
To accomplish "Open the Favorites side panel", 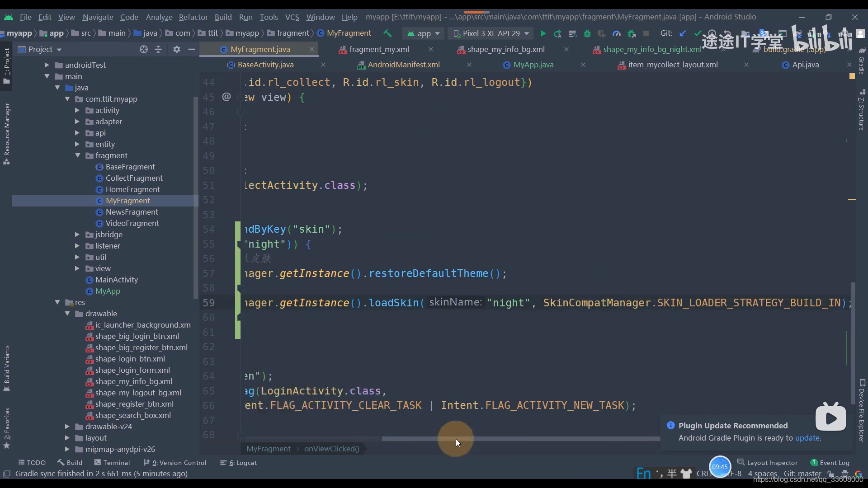I will tap(6, 428).
